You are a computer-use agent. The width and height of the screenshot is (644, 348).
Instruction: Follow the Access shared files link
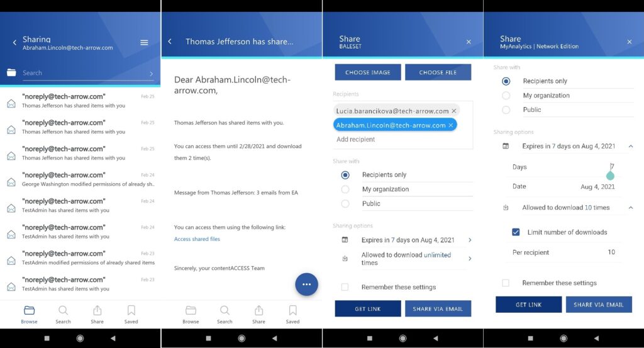click(x=197, y=239)
